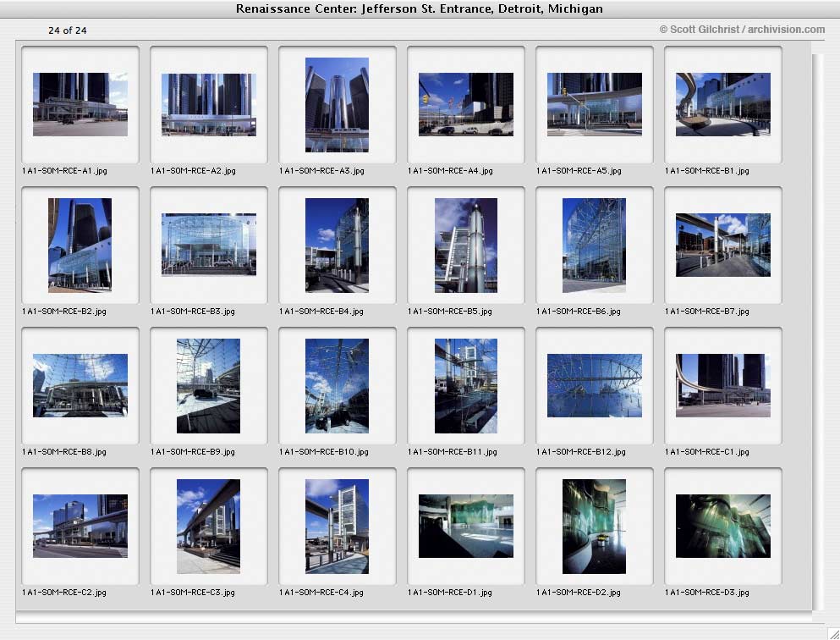
Task: Open thumbnail 1A1-SOM-RCE-A2.jpg
Action: click(x=209, y=104)
